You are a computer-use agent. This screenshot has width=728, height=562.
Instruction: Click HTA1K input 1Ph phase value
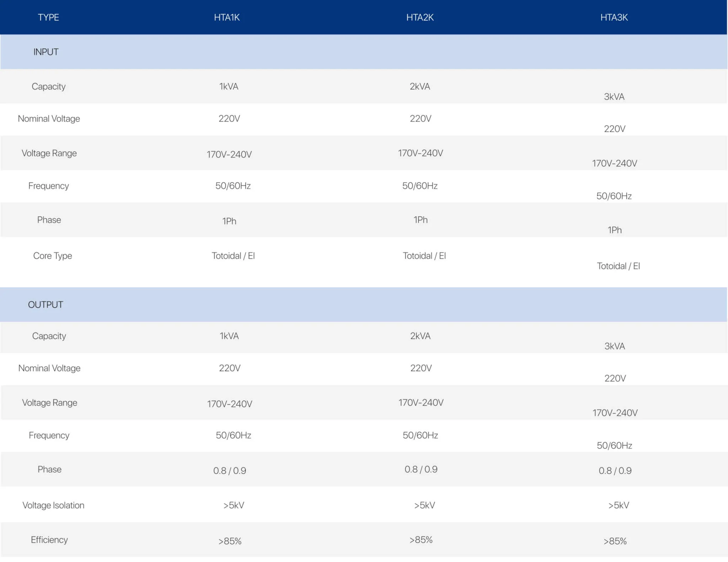point(229,221)
